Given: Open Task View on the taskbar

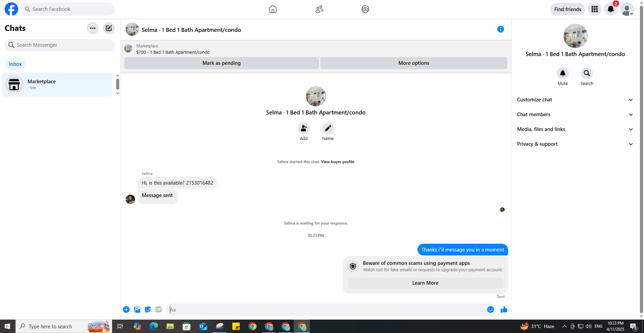Looking at the screenshot, I should coord(120,326).
